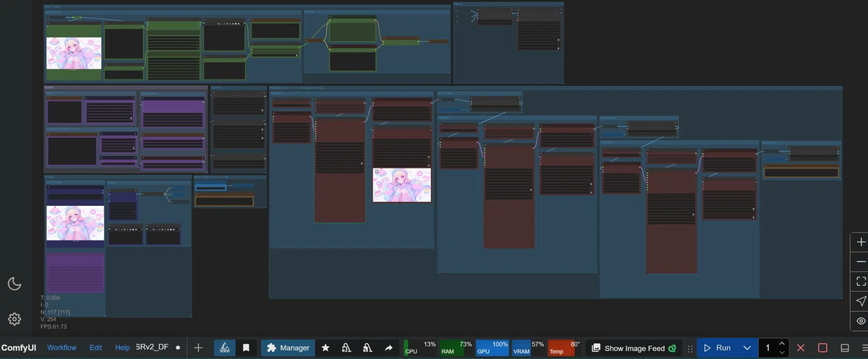
Task: Click the top-left anime image preview thumbnail
Action: click(x=74, y=53)
